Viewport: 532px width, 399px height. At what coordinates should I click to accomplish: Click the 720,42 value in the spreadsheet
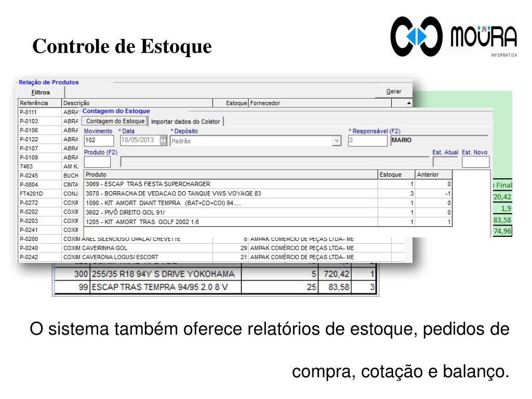tap(336, 274)
